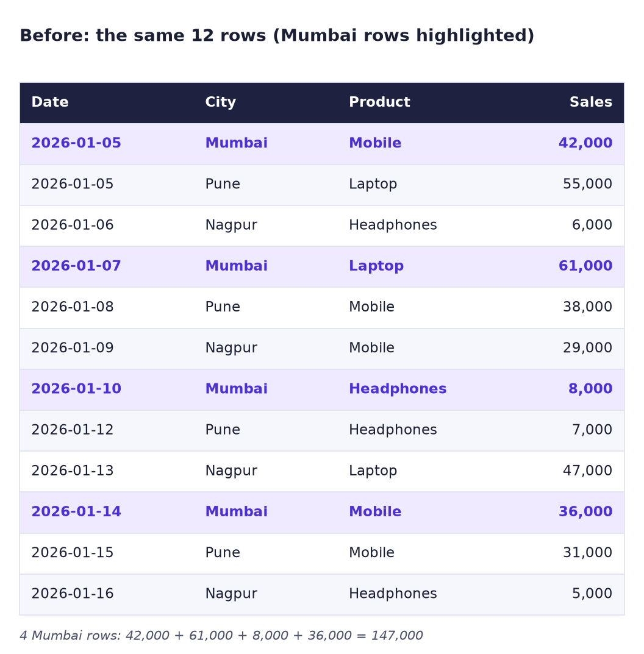This screenshot has width=644, height=654.
Task: Click the date 2026-01-05 in the Pune row
Action: click(x=72, y=184)
